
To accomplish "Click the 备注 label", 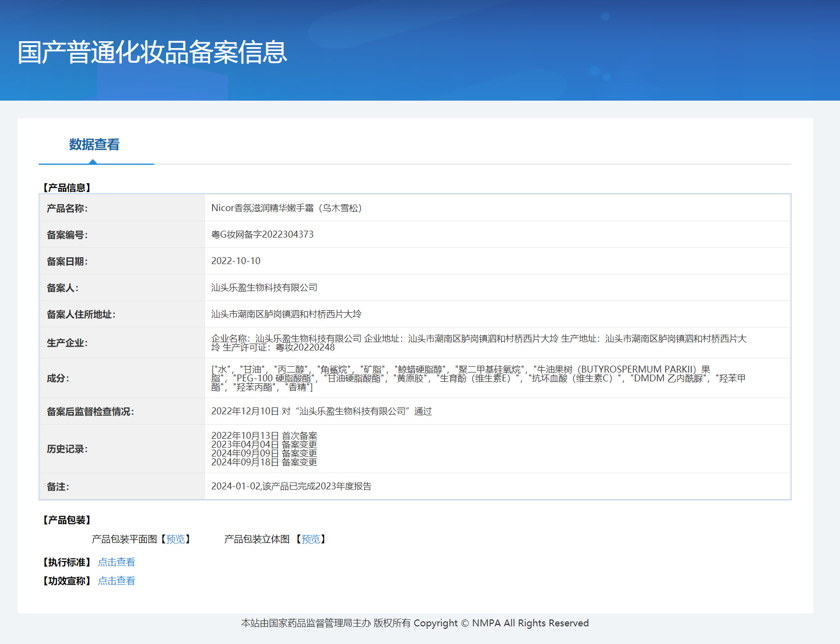I will coord(58,486).
